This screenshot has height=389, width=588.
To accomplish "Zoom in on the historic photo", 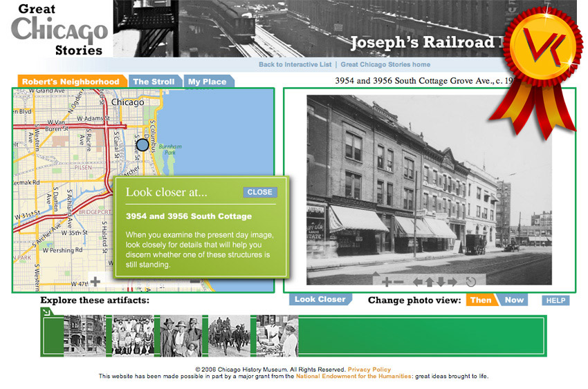I will [x=387, y=281].
